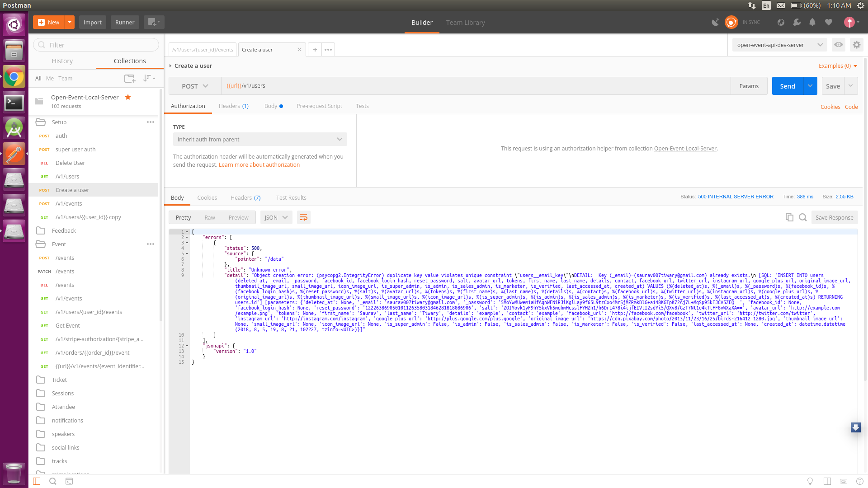Add a new request tab with plus
This screenshot has width=868, height=488.
(315, 50)
